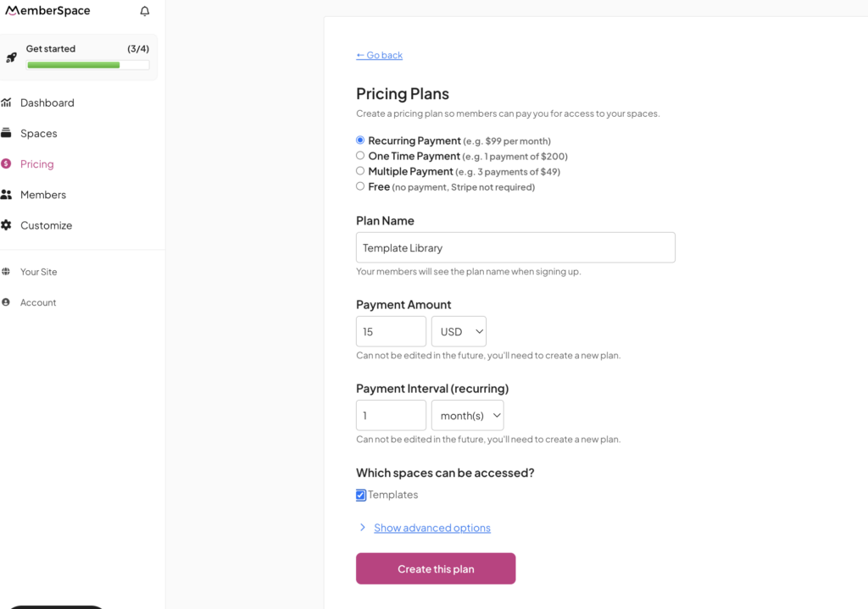The image size is (868, 609).
Task: Click the Create this plan button
Action: (x=435, y=568)
